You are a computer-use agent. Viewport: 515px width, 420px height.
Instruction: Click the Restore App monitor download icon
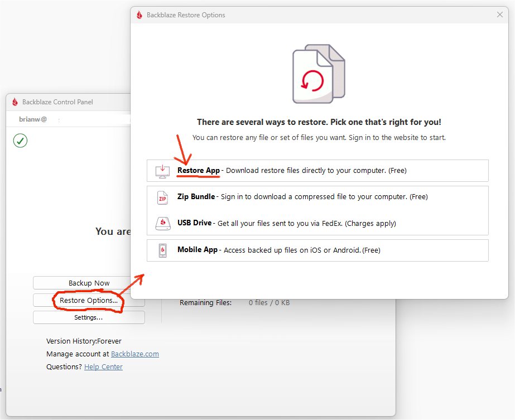(x=162, y=171)
